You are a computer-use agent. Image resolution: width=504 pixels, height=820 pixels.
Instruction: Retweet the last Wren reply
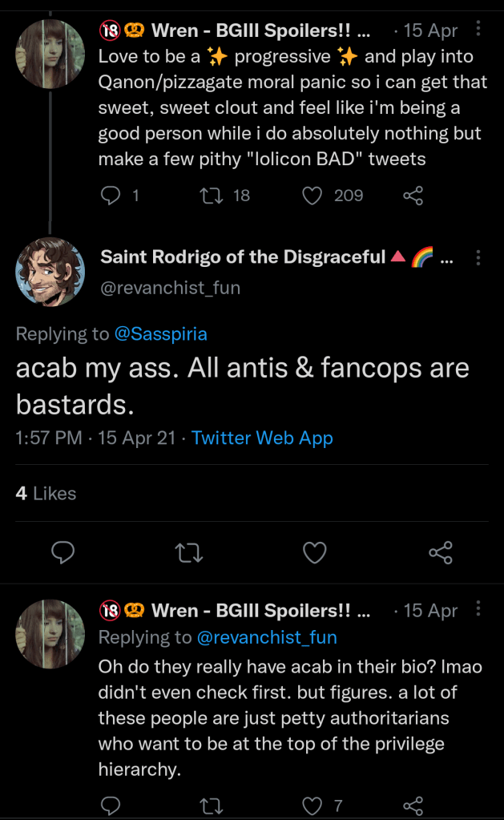[x=215, y=806]
